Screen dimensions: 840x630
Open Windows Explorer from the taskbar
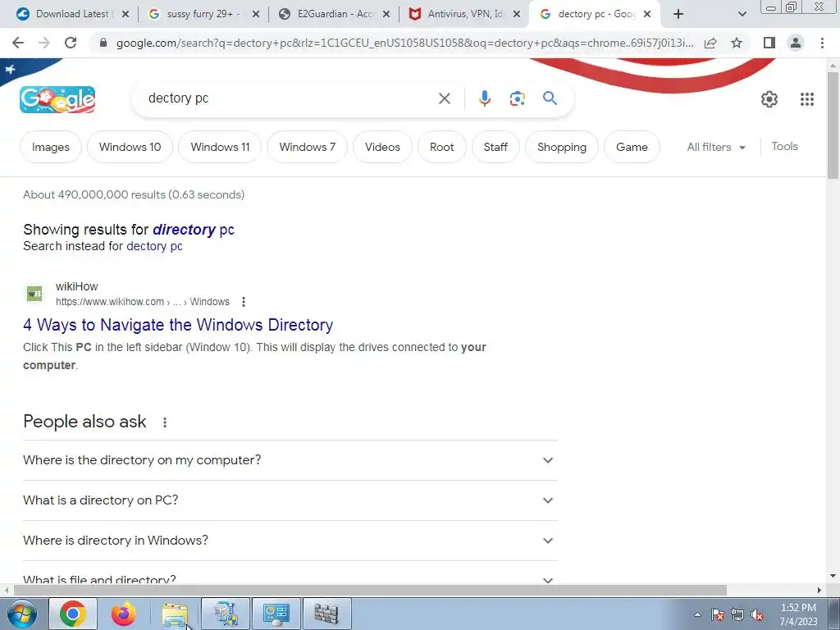176,614
